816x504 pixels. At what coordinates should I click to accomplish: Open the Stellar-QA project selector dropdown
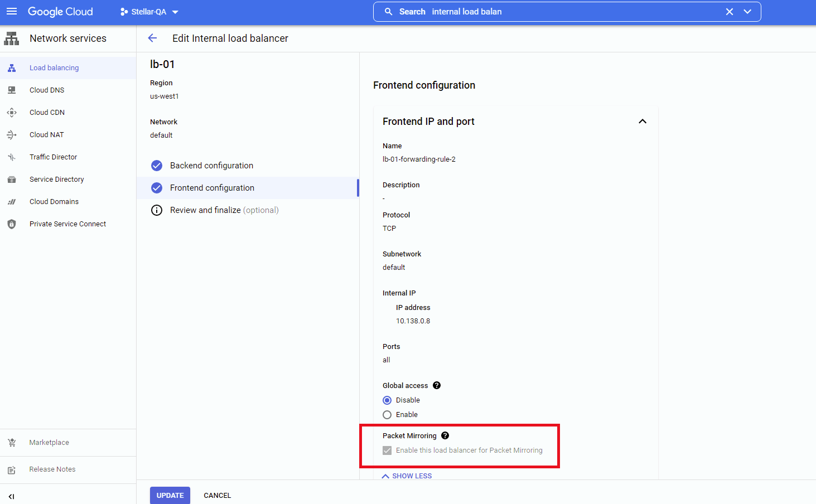click(149, 12)
